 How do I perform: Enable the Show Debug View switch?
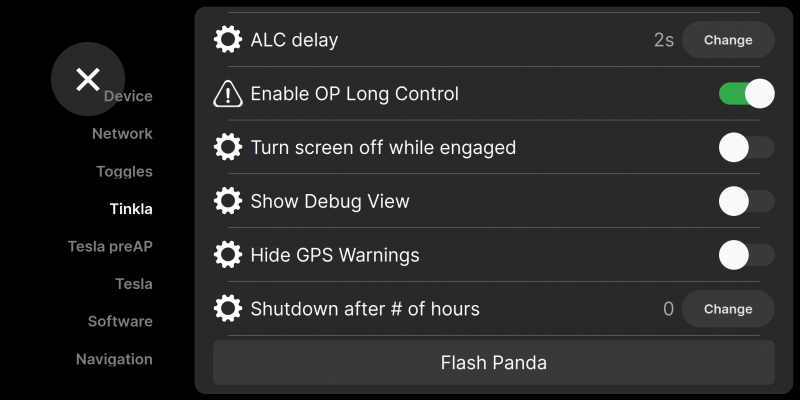click(746, 201)
